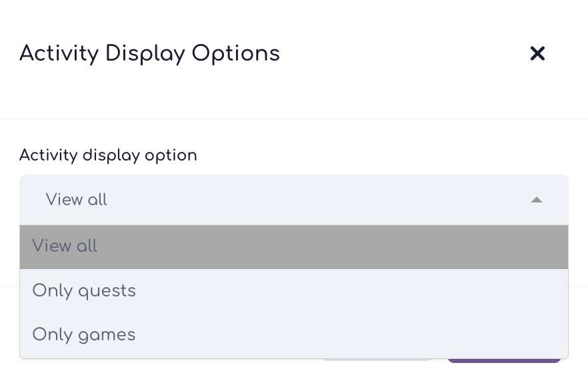This screenshot has width=588, height=377.
Task: Click the X icon in dialog header
Action: click(537, 53)
